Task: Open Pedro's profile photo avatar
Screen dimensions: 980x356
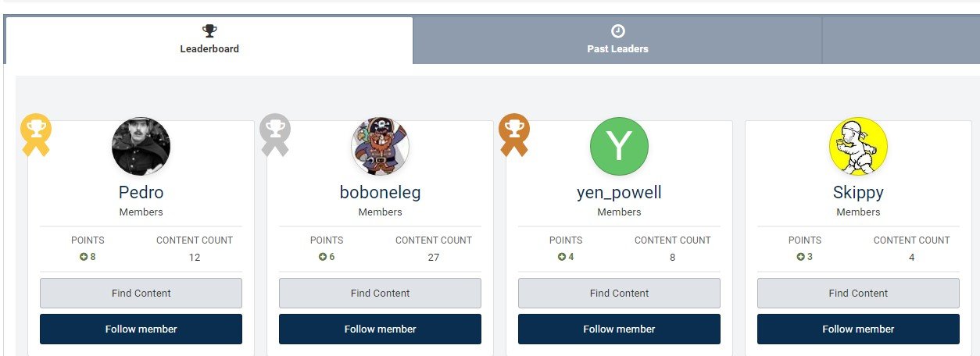Action: (x=141, y=147)
